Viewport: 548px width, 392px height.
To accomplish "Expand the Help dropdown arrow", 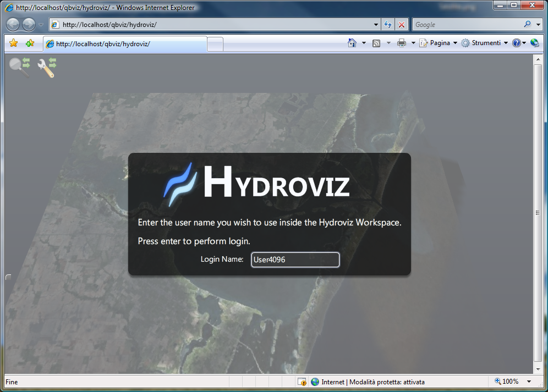I will [x=524, y=43].
